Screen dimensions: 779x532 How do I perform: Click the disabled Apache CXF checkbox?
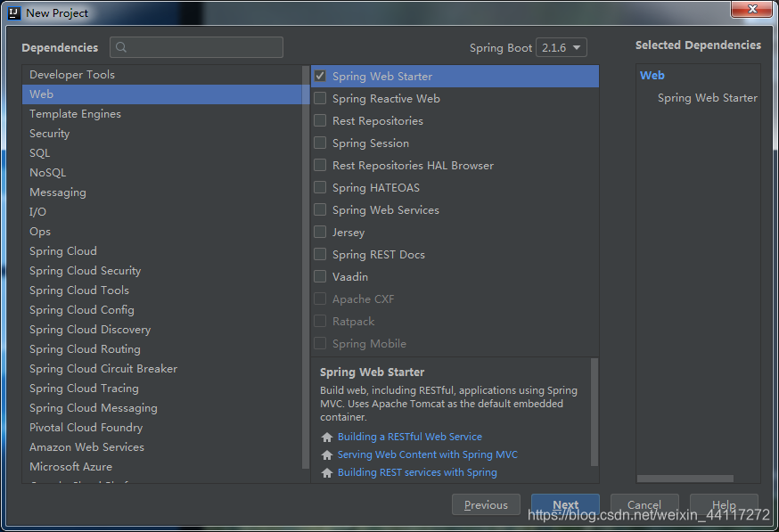[320, 299]
